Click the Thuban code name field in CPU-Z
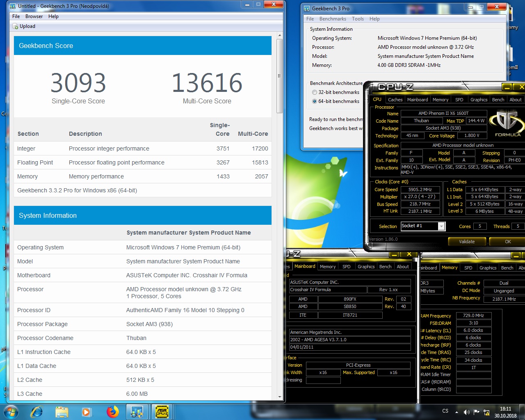 coord(421,121)
